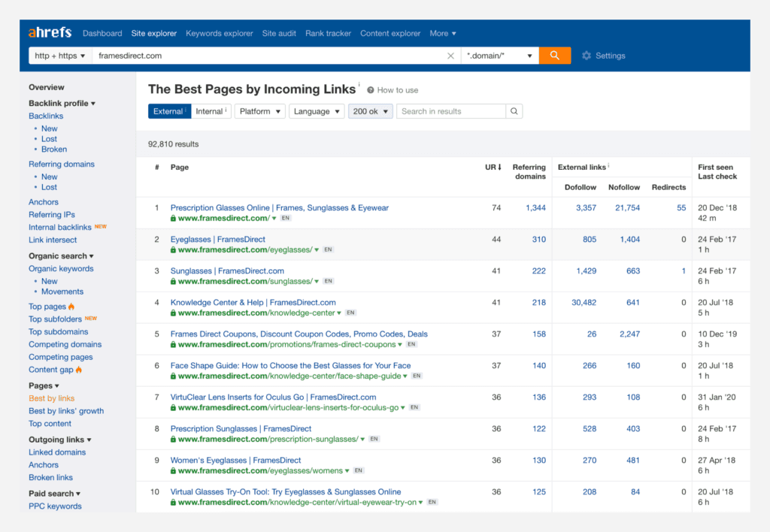Click the info icon next to External links
Image resolution: width=770 pixels, height=532 pixels.
click(x=609, y=165)
